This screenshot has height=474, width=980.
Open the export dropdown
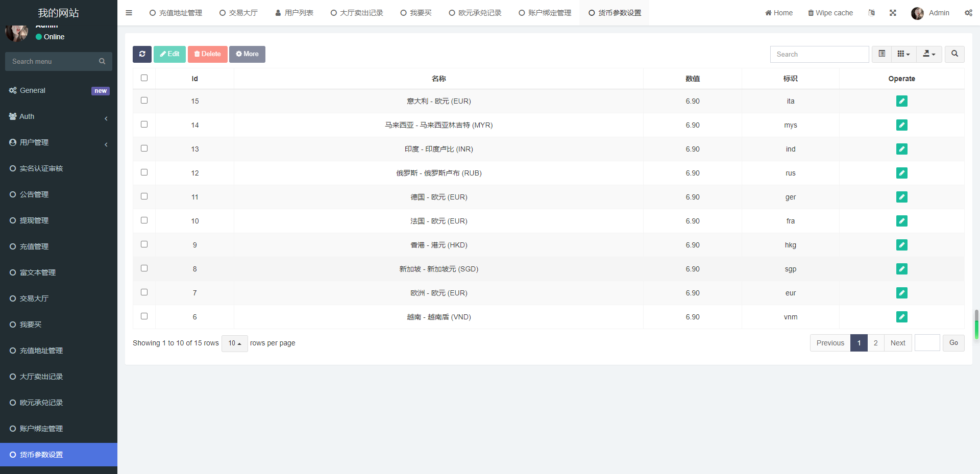929,54
